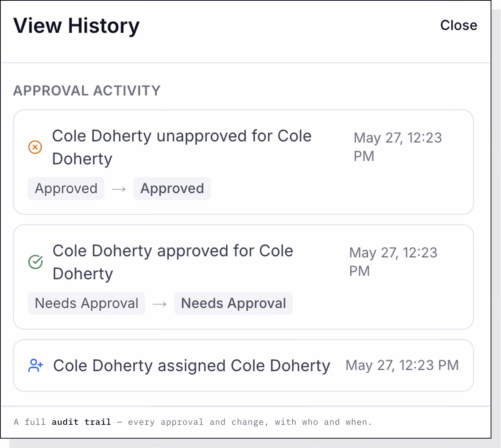This screenshot has width=501, height=448.
Task: Click the footer caption about approvals
Action: (193, 422)
